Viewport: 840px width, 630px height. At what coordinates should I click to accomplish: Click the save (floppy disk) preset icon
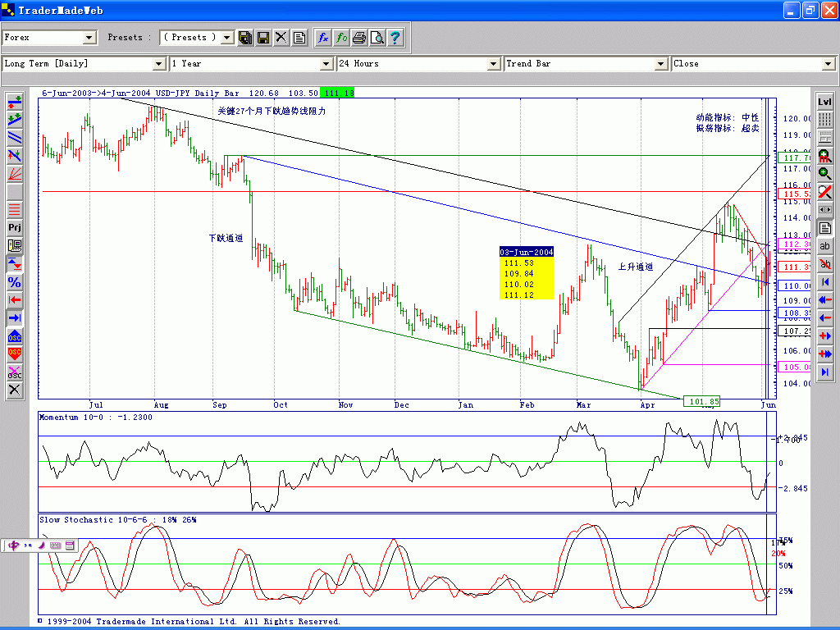[263, 38]
